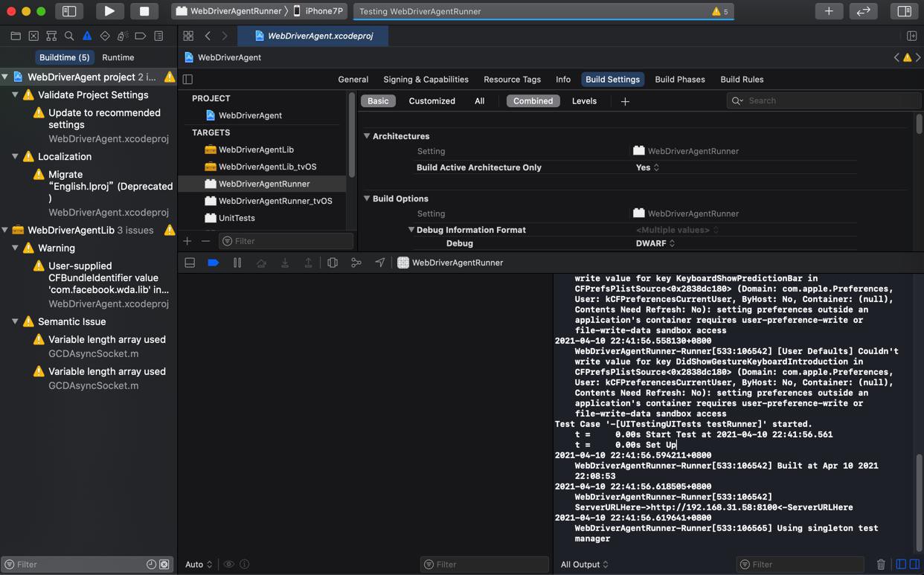This screenshot has width=924, height=575.
Task: Click the add editor split icon
Action: pyautogui.click(x=911, y=36)
